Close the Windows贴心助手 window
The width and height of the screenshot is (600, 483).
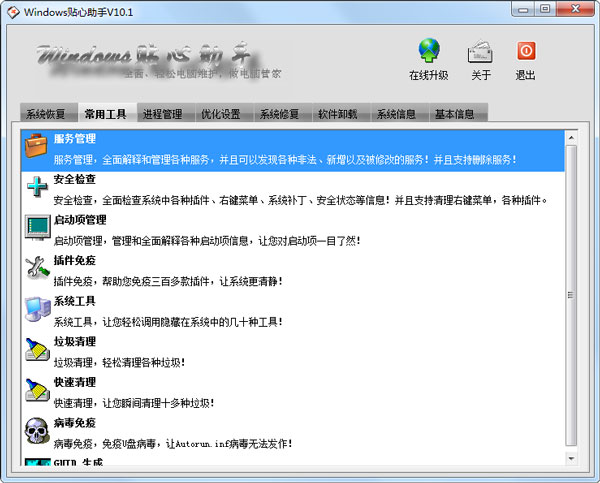(x=575, y=10)
